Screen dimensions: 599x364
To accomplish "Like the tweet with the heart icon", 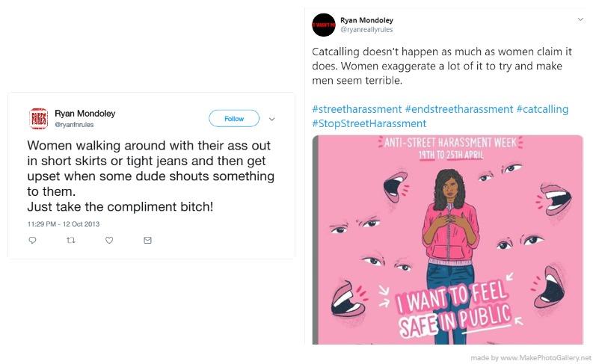I will pyautogui.click(x=109, y=240).
